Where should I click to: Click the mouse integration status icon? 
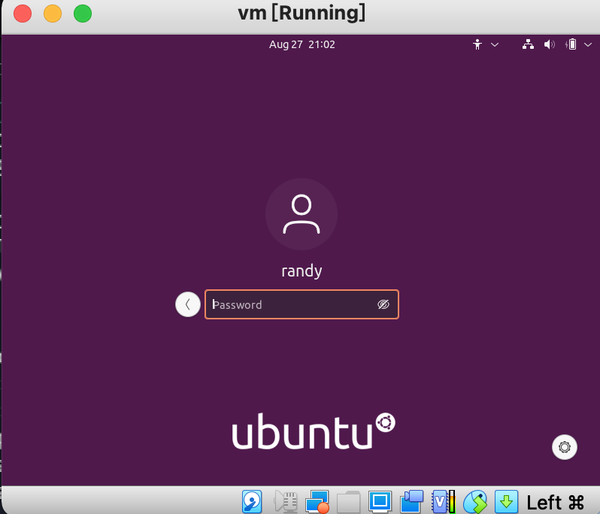tap(475, 501)
